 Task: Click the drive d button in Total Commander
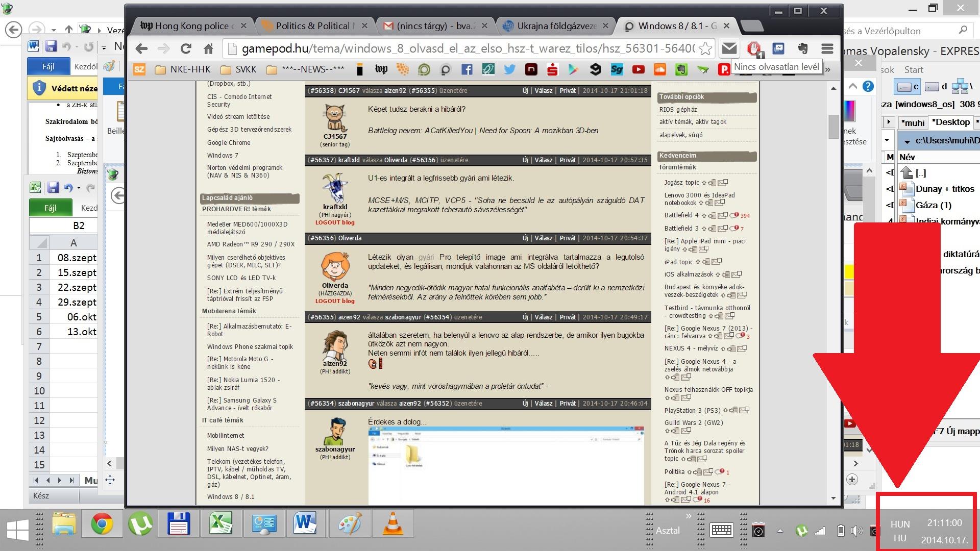936,87
